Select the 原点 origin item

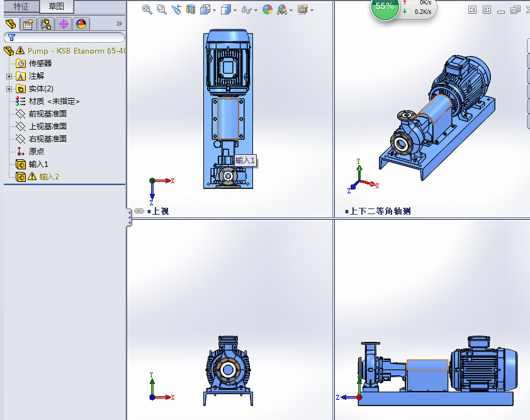coord(37,151)
